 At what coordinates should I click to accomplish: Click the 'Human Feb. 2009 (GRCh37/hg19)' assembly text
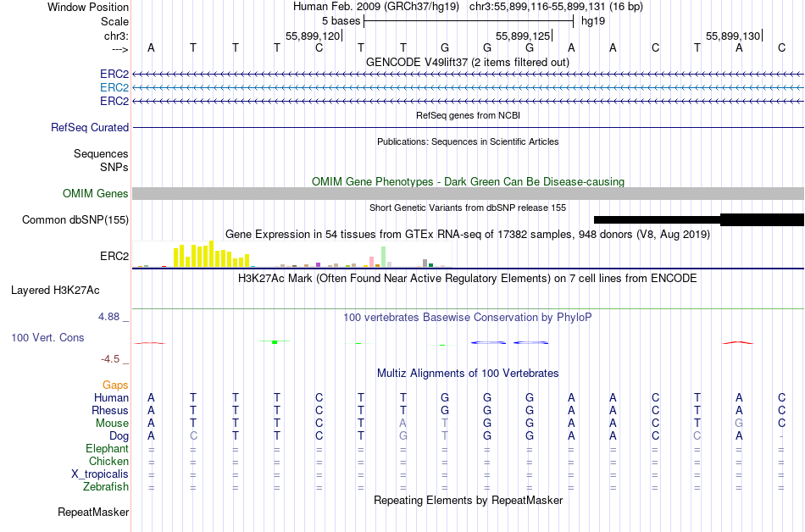[x=376, y=7]
